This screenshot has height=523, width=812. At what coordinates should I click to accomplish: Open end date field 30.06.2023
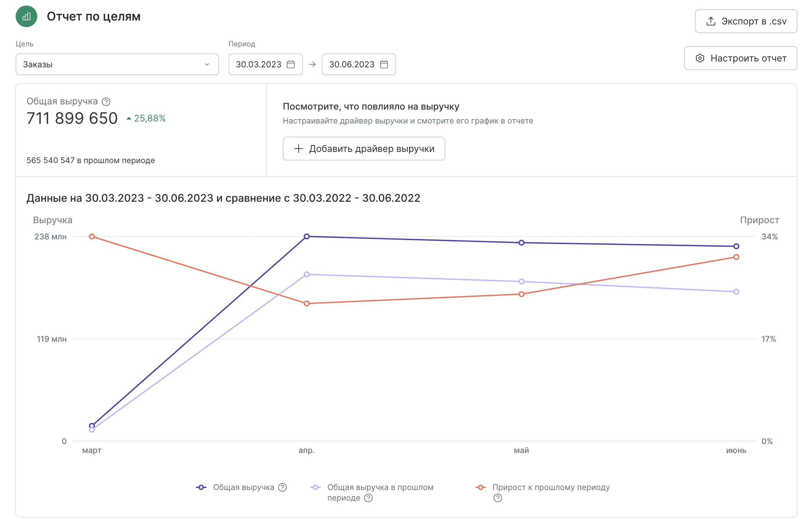coord(358,64)
